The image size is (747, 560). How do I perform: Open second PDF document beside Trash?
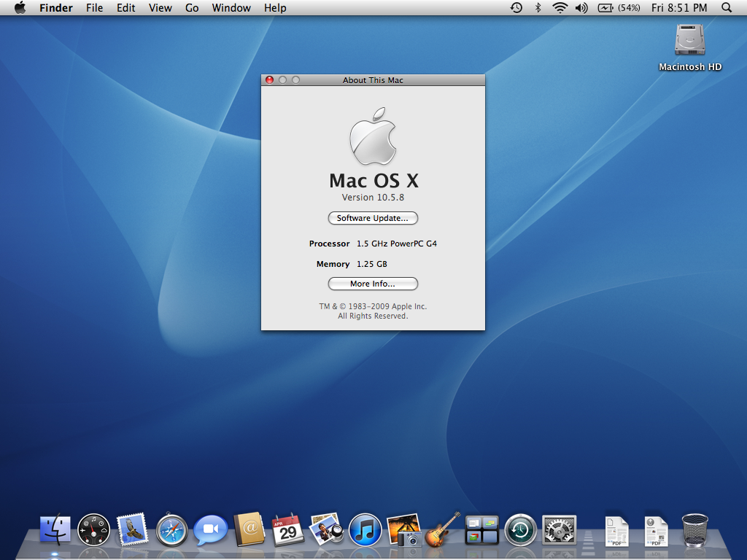tap(656, 531)
